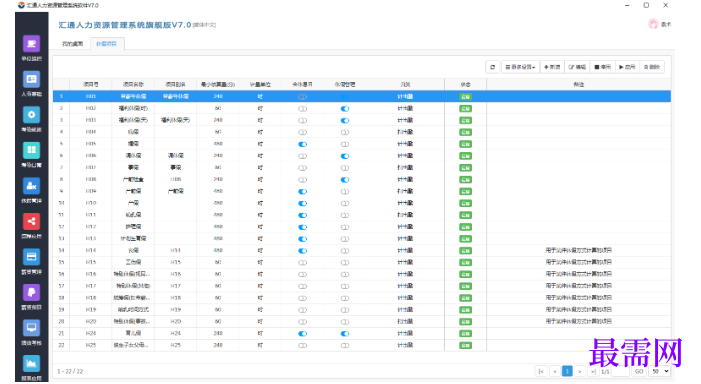Open the blue area-chart reports module

[x=31, y=363]
